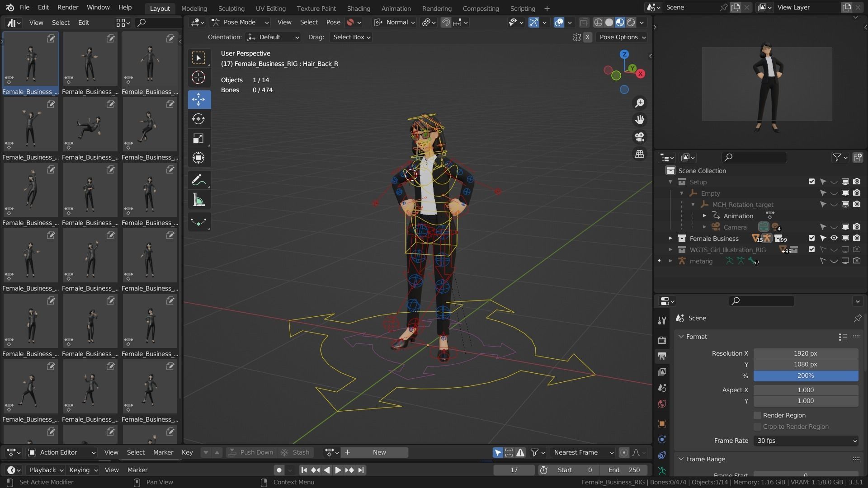Select the Transform tool

(198, 158)
